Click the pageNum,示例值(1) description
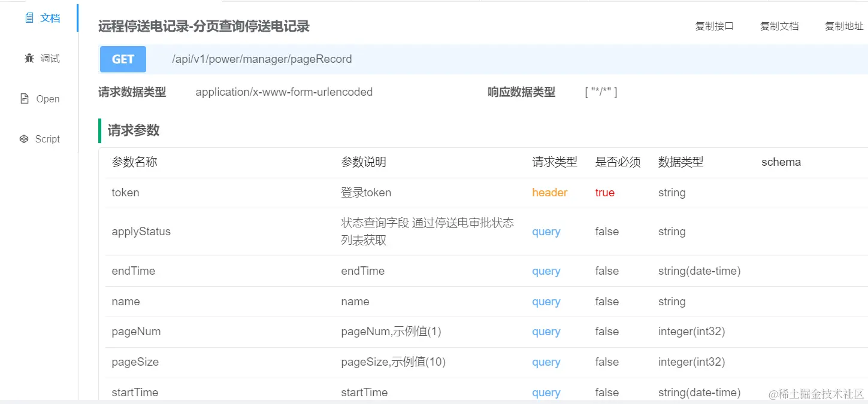Image resolution: width=868 pixels, height=404 pixels. pyautogui.click(x=391, y=332)
